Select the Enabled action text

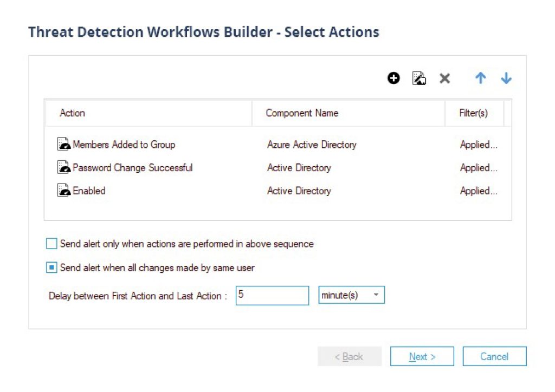click(x=89, y=191)
